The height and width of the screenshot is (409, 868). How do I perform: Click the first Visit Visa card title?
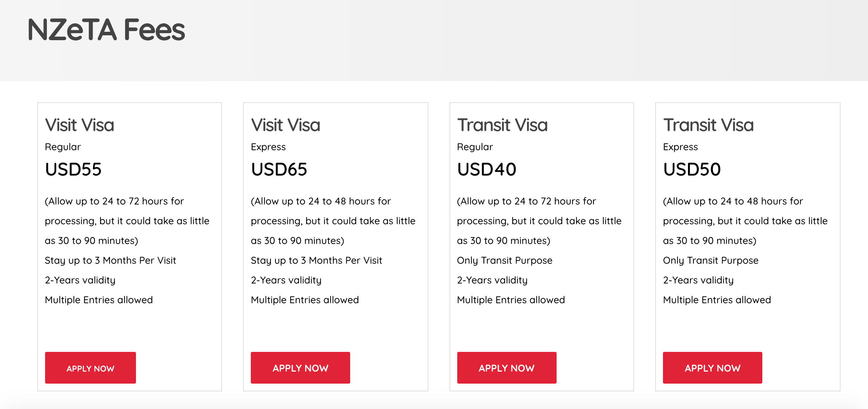click(80, 125)
